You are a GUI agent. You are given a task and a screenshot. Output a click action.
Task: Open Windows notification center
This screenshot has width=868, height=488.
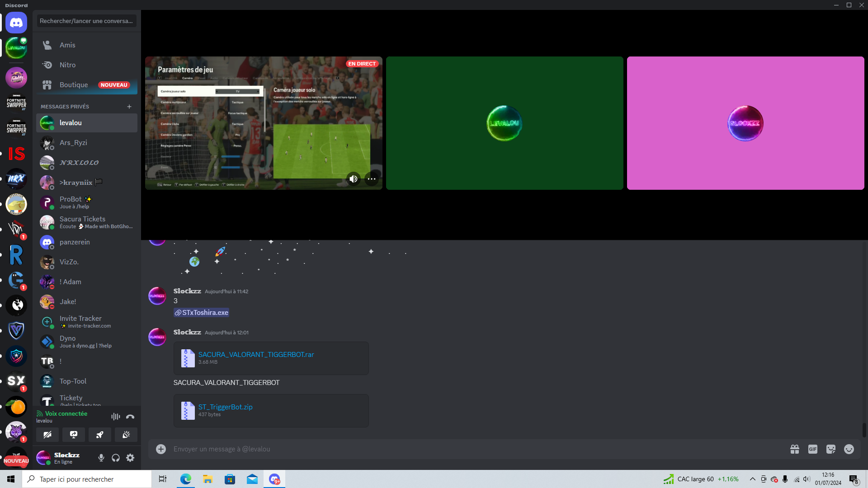(854, 479)
